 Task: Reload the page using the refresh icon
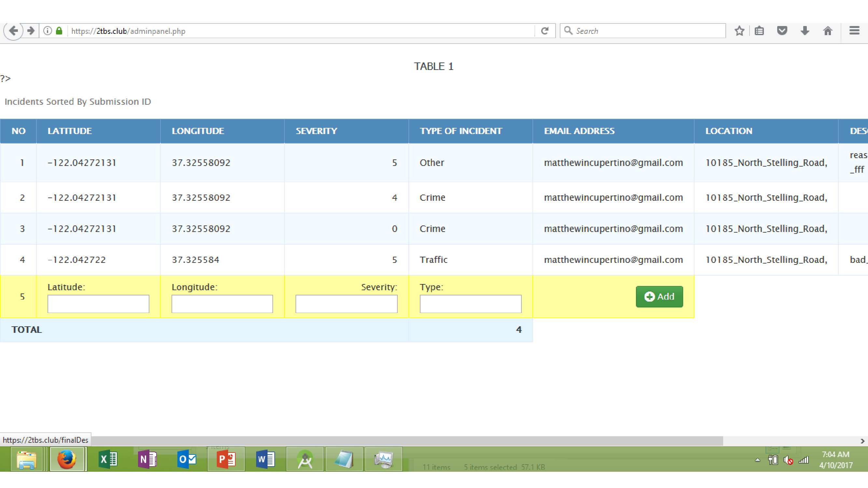tap(544, 31)
